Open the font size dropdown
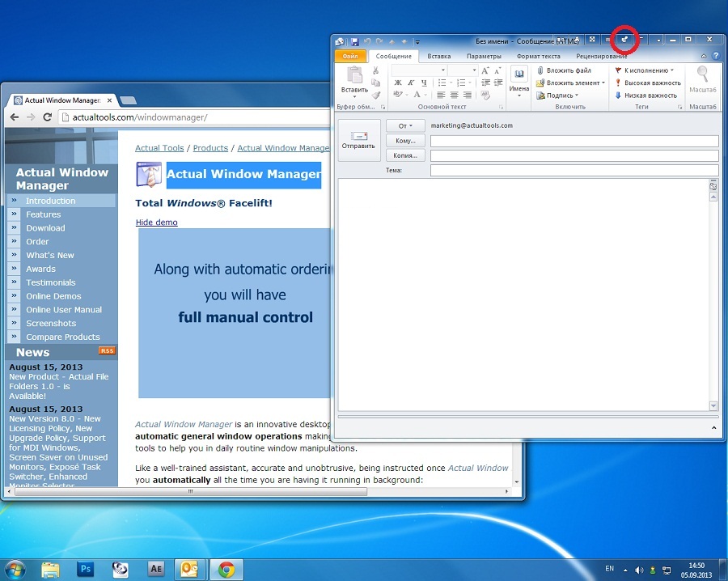This screenshot has height=581, width=728. tap(474, 70)
